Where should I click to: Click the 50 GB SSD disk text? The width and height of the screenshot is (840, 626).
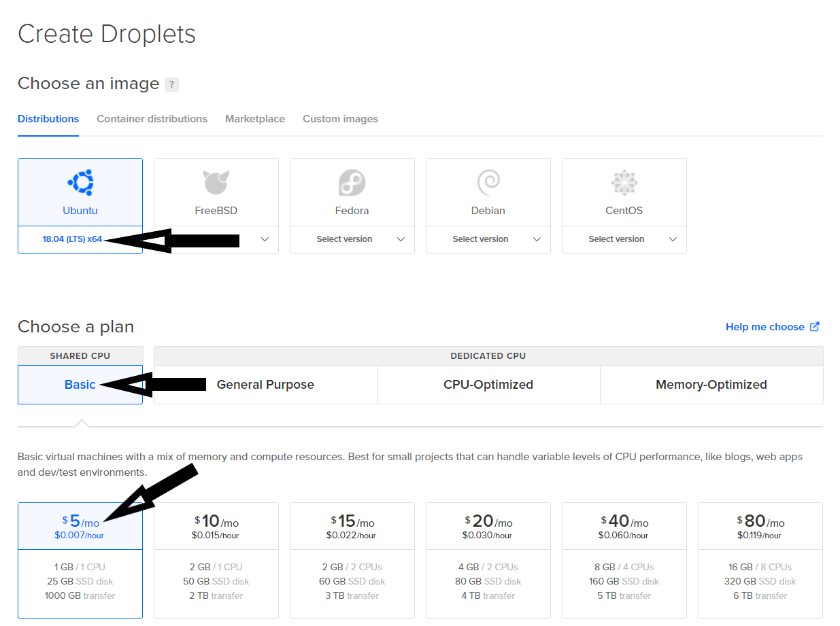click(x=216, y=581)
